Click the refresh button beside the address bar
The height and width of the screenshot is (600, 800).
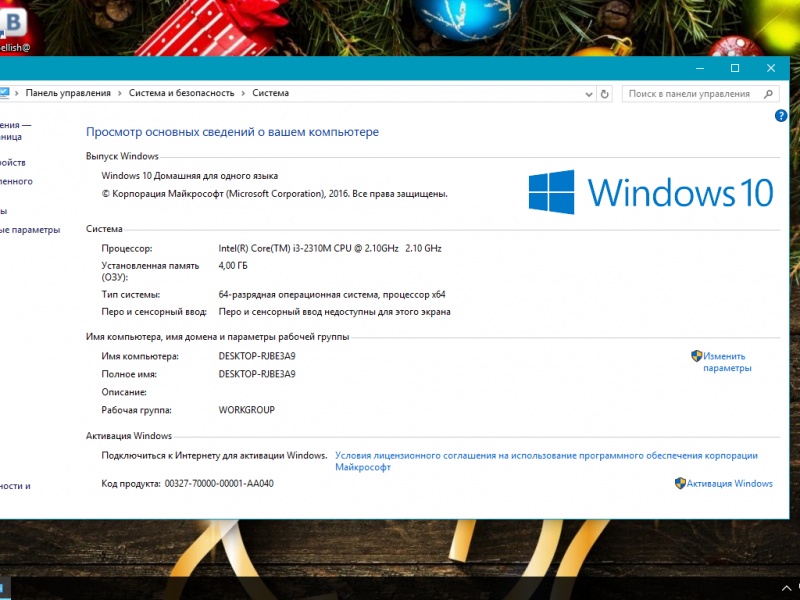point(604,94)
